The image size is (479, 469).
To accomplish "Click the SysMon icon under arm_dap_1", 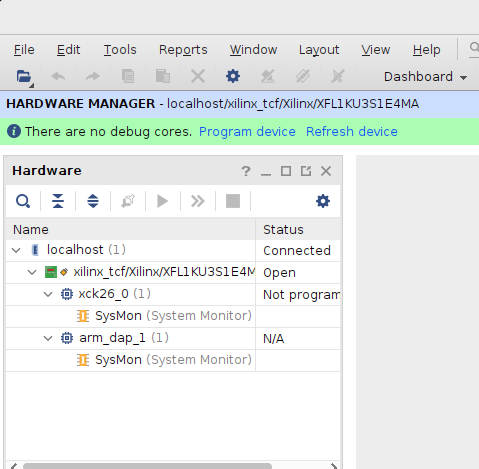I will (x=83, y=360).
